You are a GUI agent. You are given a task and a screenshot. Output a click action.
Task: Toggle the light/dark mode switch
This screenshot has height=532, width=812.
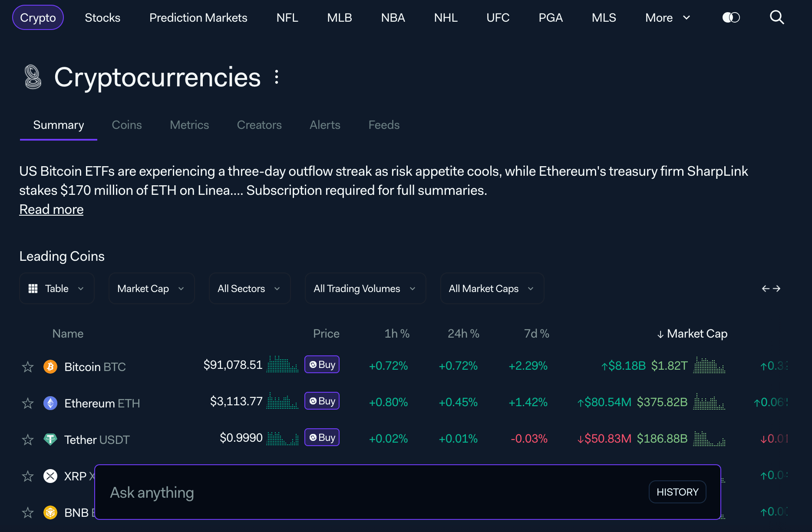click(731, 17)
